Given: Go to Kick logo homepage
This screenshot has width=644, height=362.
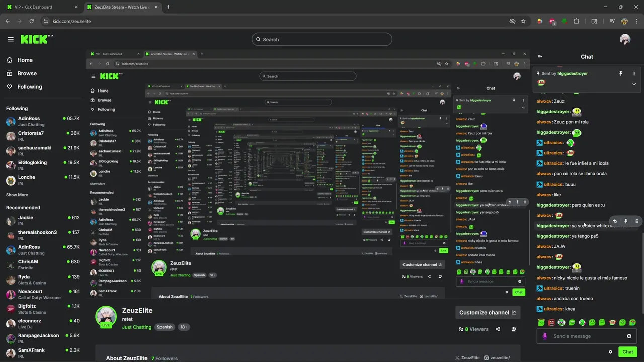Looking at the screenshot, I should pyautogui.click(x=36, y=39).
